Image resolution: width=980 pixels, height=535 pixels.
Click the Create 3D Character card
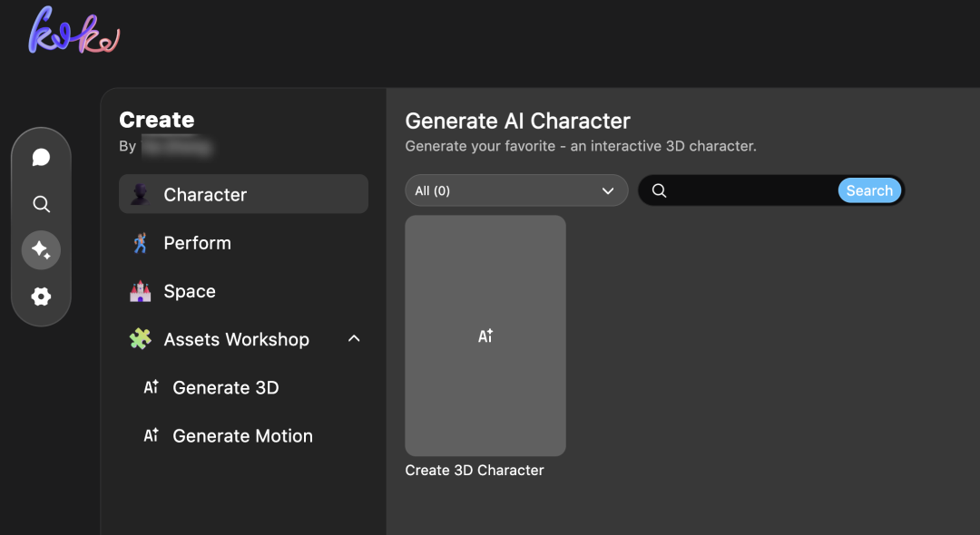click(485, 336)
